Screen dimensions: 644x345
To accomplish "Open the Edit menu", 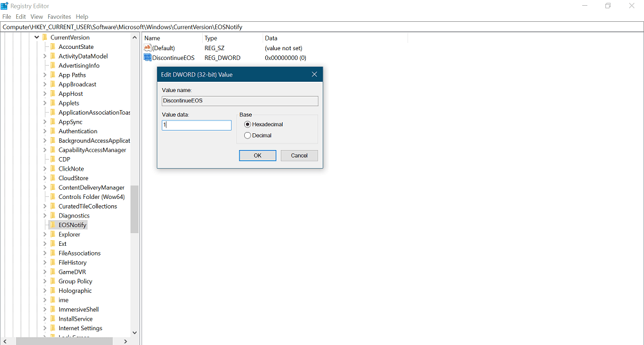I will [x=21, y=17].
